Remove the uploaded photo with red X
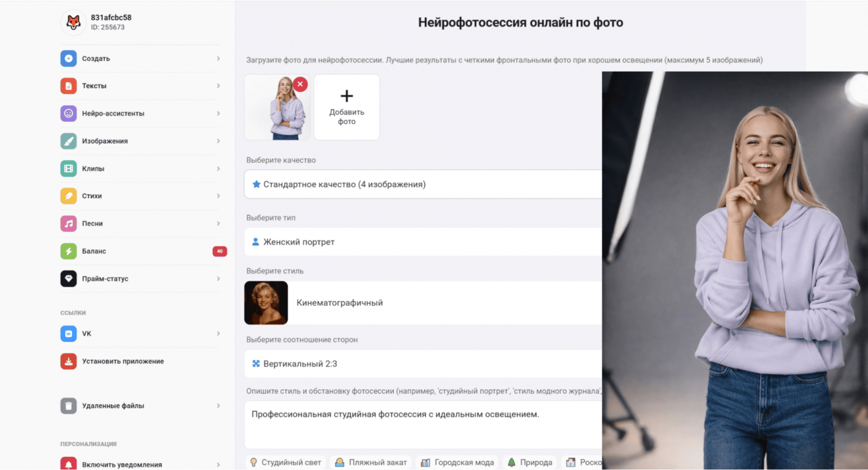The width and height of the screenshot is (868, 470). click(x=300, y=84)
